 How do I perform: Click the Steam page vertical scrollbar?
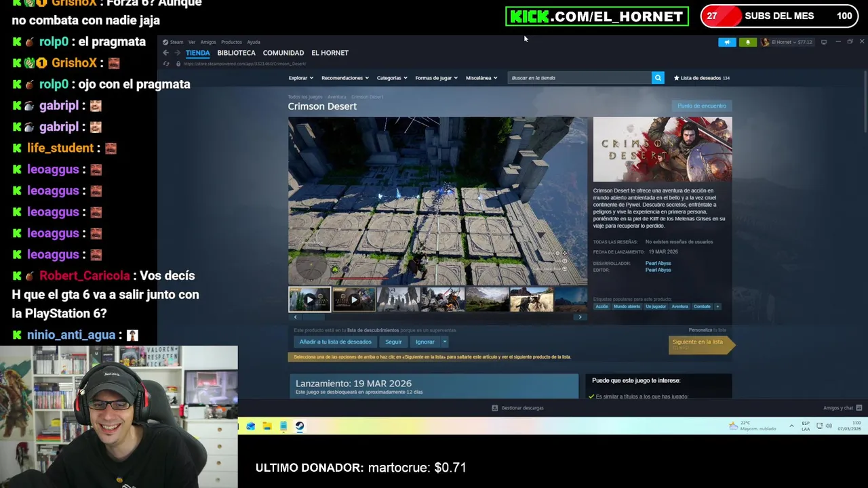tap(865, 102)
